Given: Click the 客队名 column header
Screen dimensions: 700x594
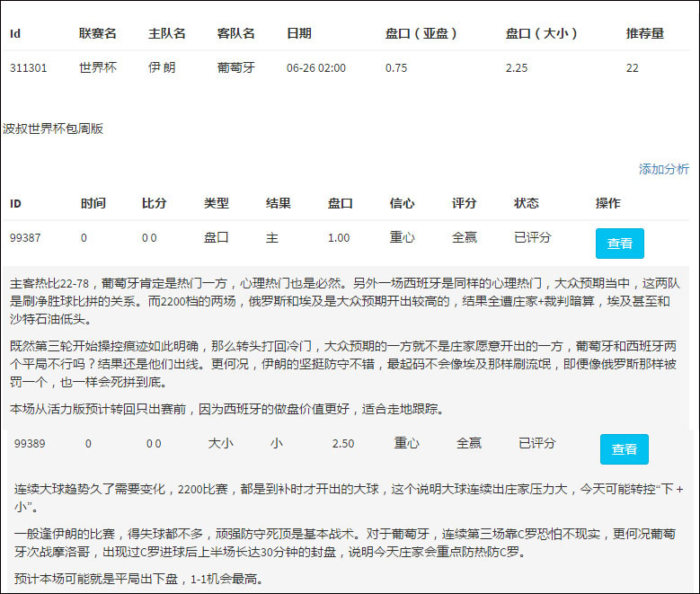Looking at the screenshot, I should coord(236,33).
